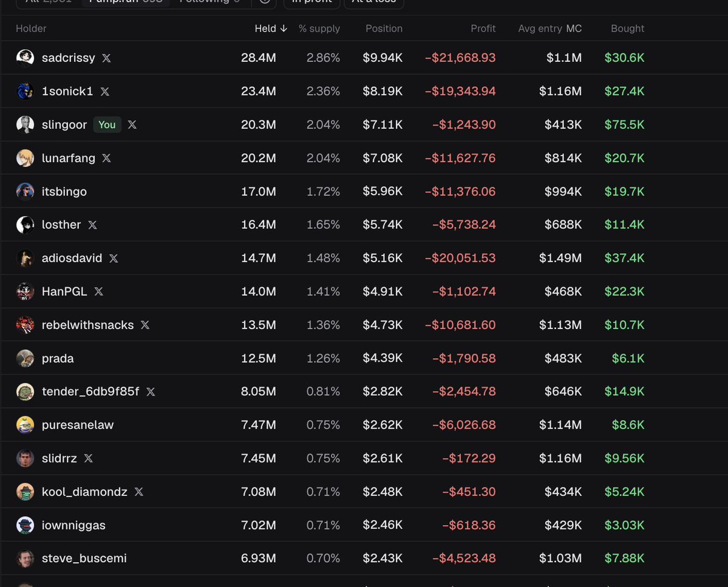
Task: Open sadcrissy holder name
Action: coord(68,58)
